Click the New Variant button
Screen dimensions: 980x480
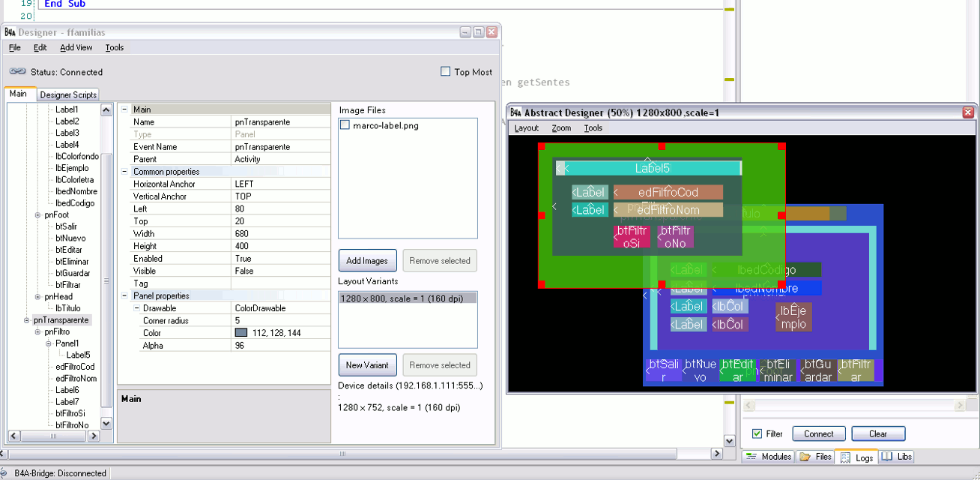tap(367, 365)
